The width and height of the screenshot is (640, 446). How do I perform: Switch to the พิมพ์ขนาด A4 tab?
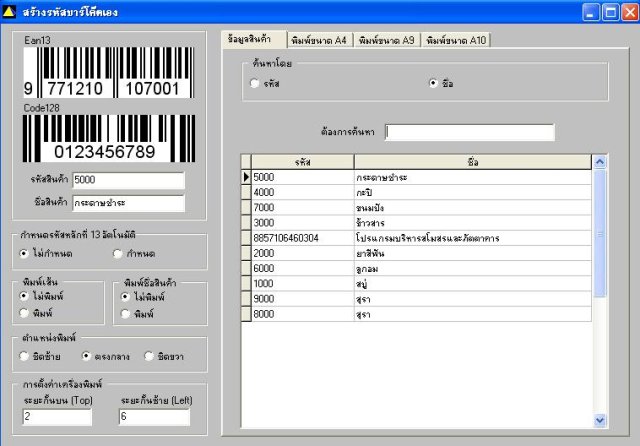click(320, 40)
